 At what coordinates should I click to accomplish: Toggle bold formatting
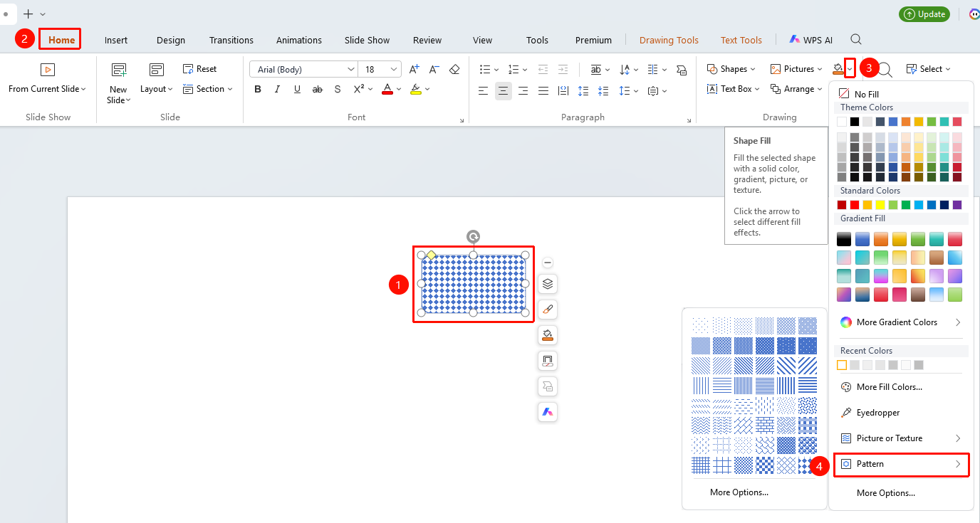258,89
